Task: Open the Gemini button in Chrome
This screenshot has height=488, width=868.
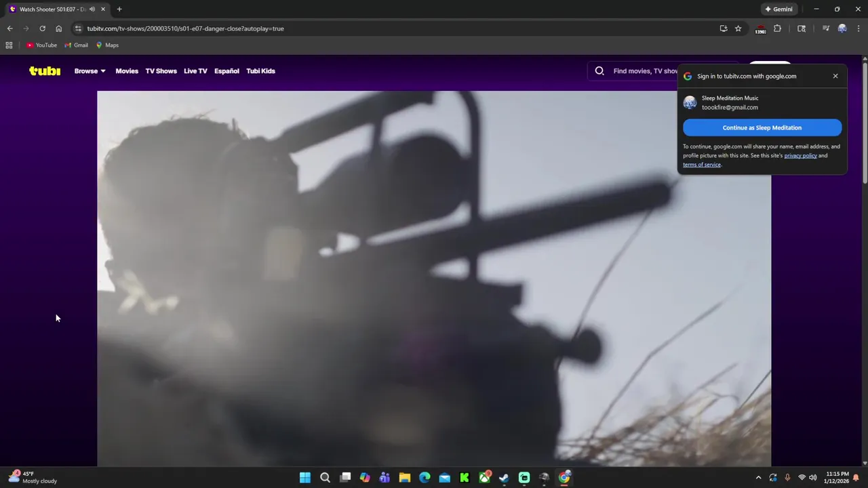Action: (778, 9)
